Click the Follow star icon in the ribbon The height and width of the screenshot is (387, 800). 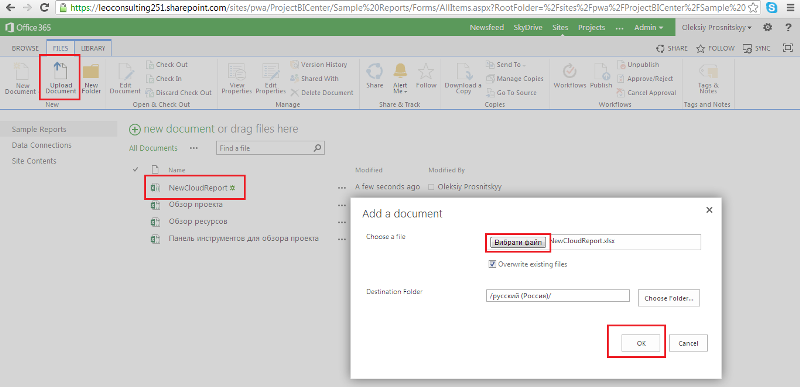pos(426,75)
